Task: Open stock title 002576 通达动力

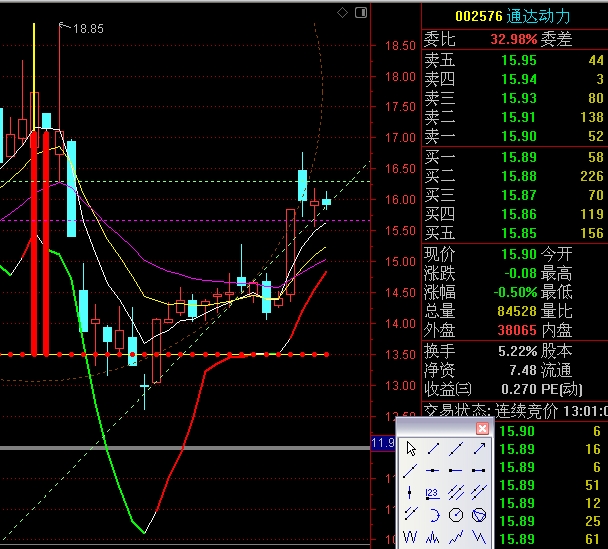Action: click(x=513, y=16)
